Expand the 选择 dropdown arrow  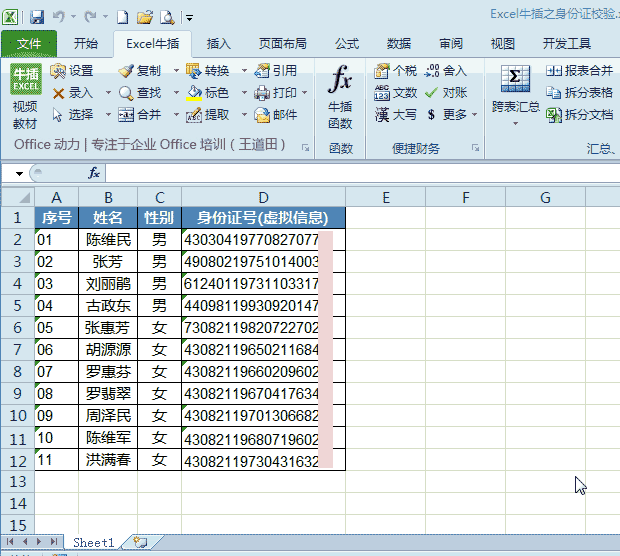pos(108,115)
